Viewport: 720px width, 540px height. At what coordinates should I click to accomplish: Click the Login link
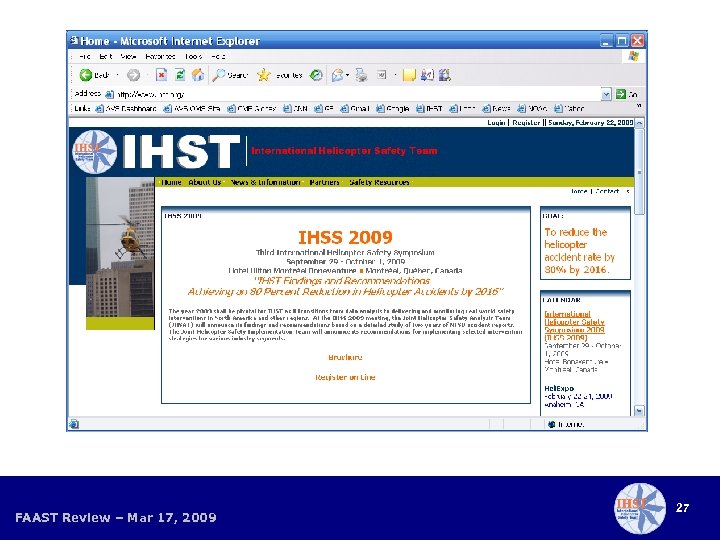[496, 123]
